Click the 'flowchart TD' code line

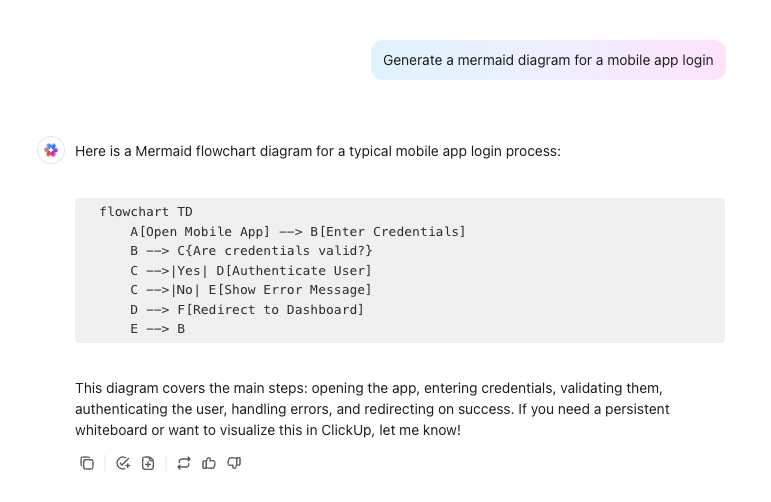(x=146, y=212)
